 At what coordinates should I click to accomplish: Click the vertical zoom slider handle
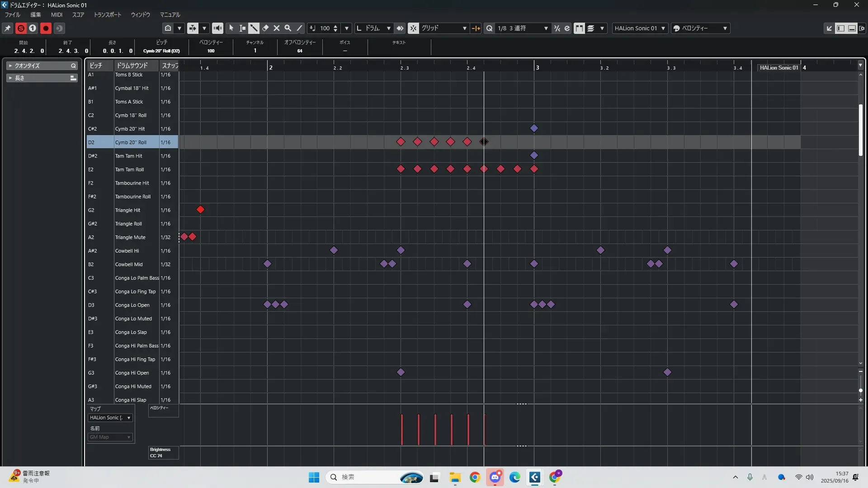860,390
